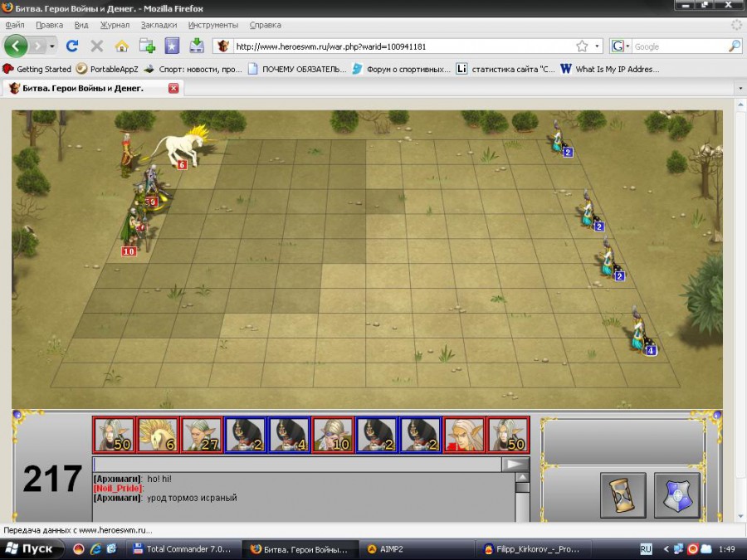Open the Downloads green arrow icon
The height and width of the screenshot is (560, 747).
click(x=197, y=46)
